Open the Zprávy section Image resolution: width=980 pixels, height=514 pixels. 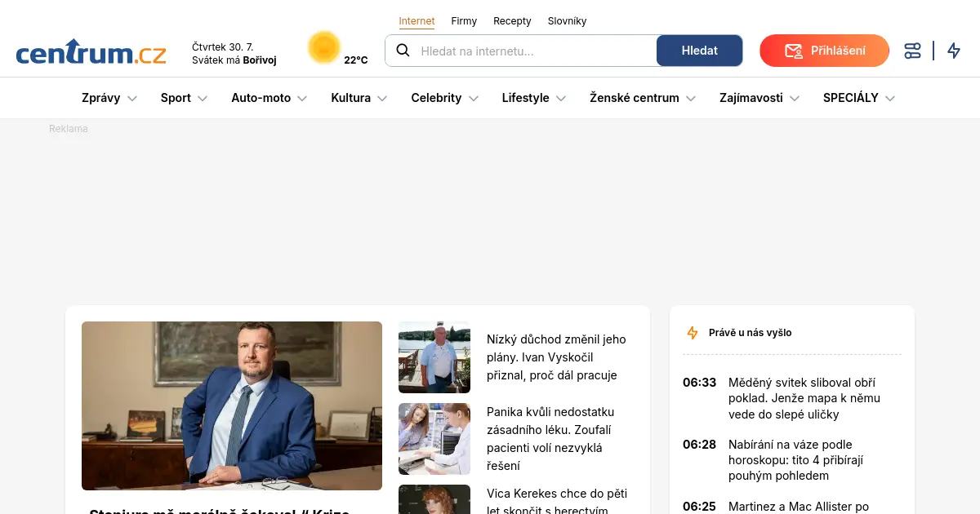[x=101, y=98]
